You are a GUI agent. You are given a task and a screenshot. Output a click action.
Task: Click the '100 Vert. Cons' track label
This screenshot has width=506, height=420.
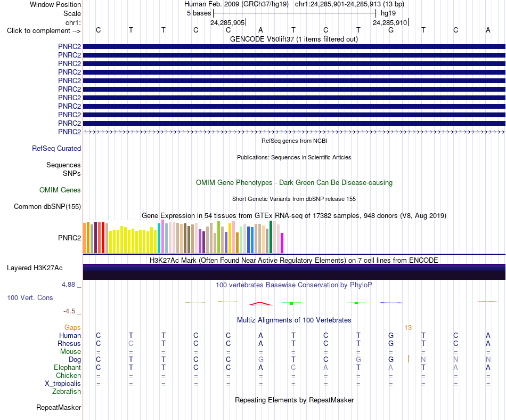click(30, 297)
